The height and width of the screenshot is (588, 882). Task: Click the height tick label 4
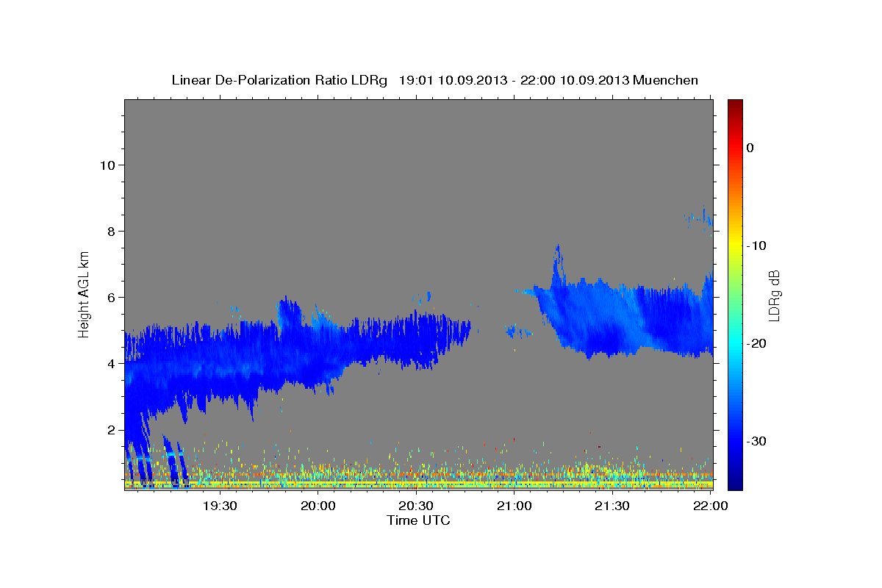(110, 364)
